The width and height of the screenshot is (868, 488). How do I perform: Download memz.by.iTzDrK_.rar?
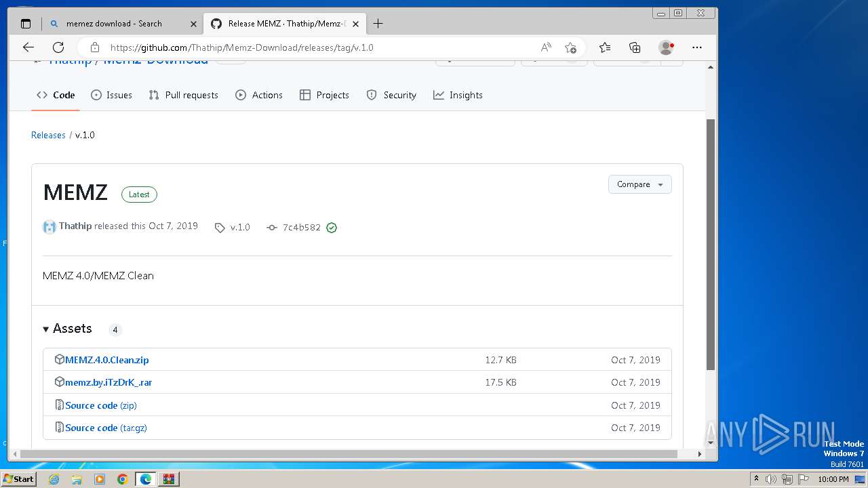click(x=108, y=382)
